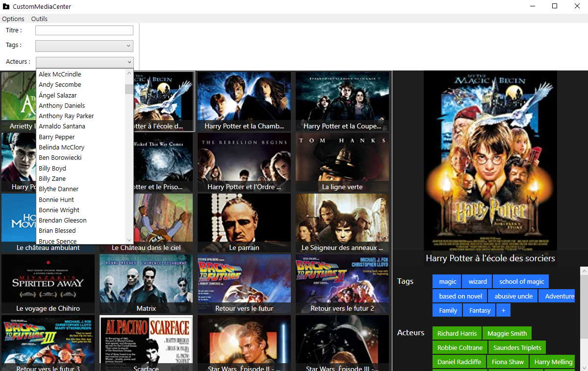The height and width of the screenshot is (371, 588).
Task: Open Harry Potter et la Coupe movie thumbnail
Action: [342, 101]
